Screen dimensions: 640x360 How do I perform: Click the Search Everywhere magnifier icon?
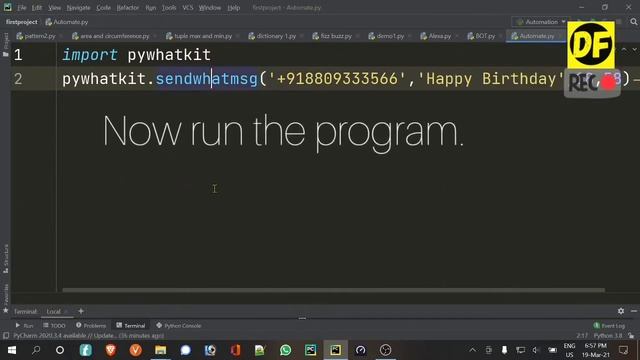[x=633, y=22]
